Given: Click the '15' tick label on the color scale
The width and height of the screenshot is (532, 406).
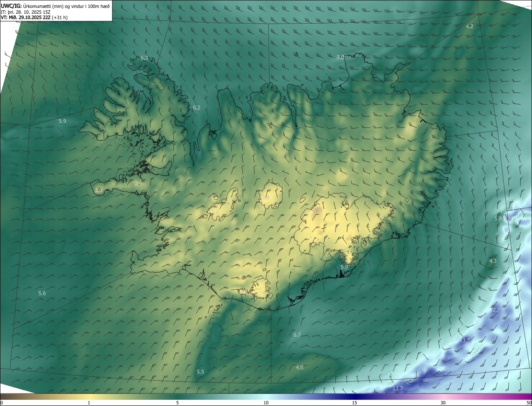Looking at the screenshot, I should pyautogui.click(x=355, y=403).
